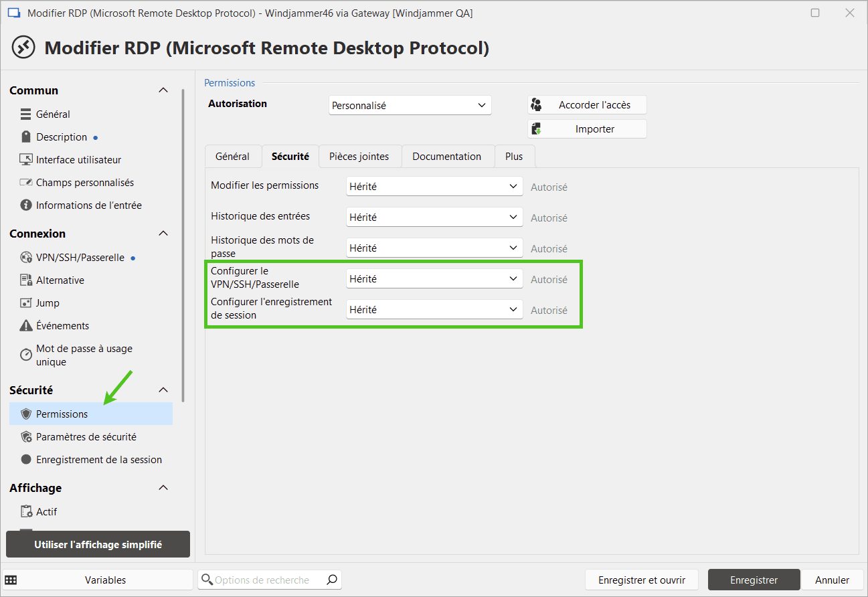Open the Événements warning icon
Screen dimensions: 868x597
26,326
